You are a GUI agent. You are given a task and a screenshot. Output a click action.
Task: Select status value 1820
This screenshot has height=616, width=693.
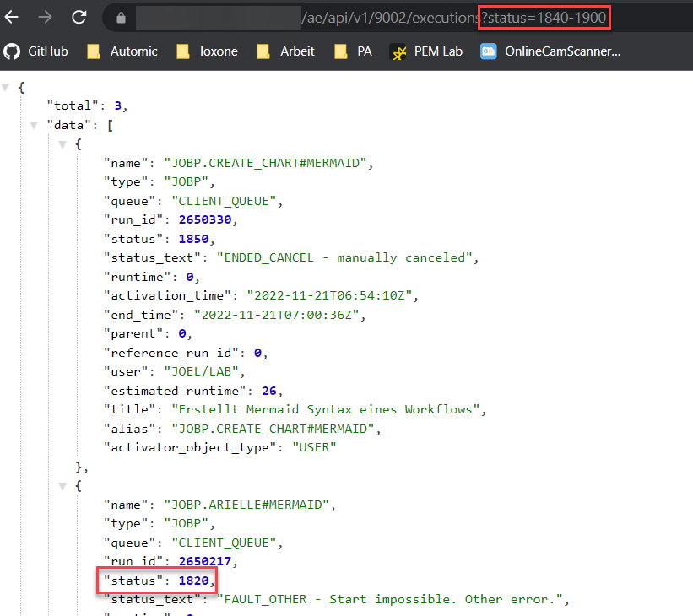pos(193,581)
